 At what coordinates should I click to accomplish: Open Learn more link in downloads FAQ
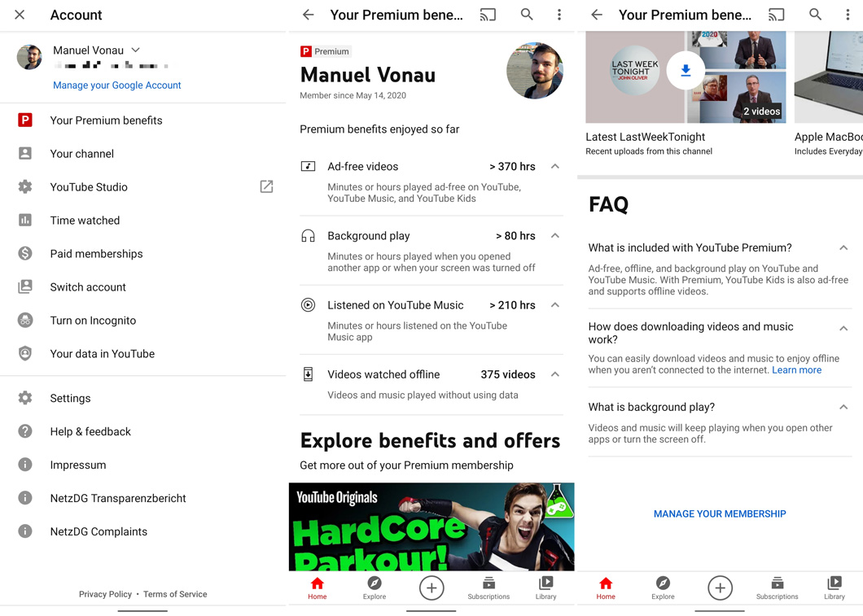pyautogui.click(x=796, y=370)
